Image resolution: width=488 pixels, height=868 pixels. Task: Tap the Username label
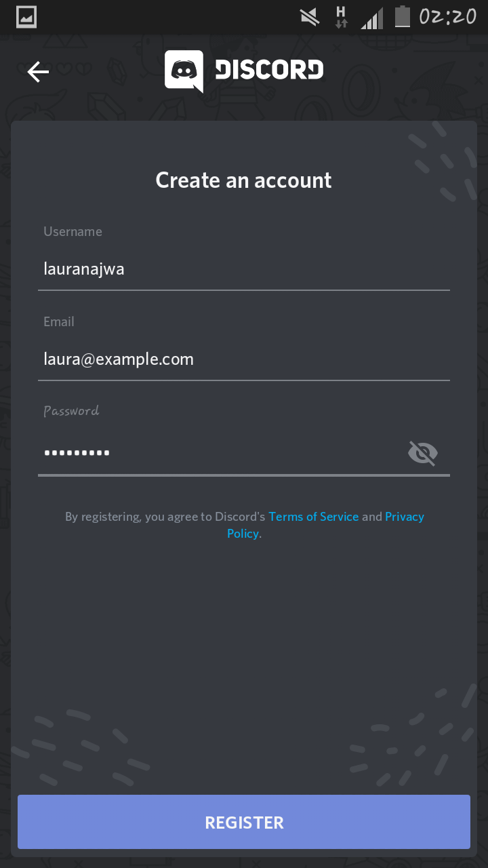click(x=73, y=231)
